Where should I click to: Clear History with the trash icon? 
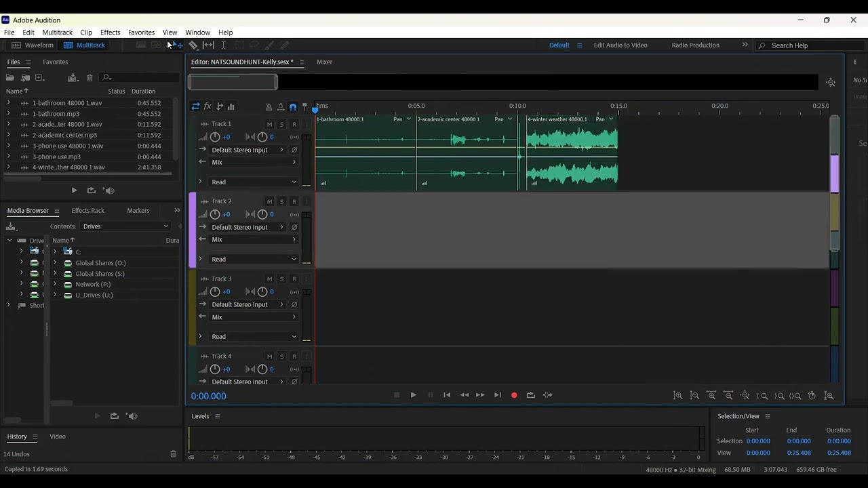click(173, 454)
